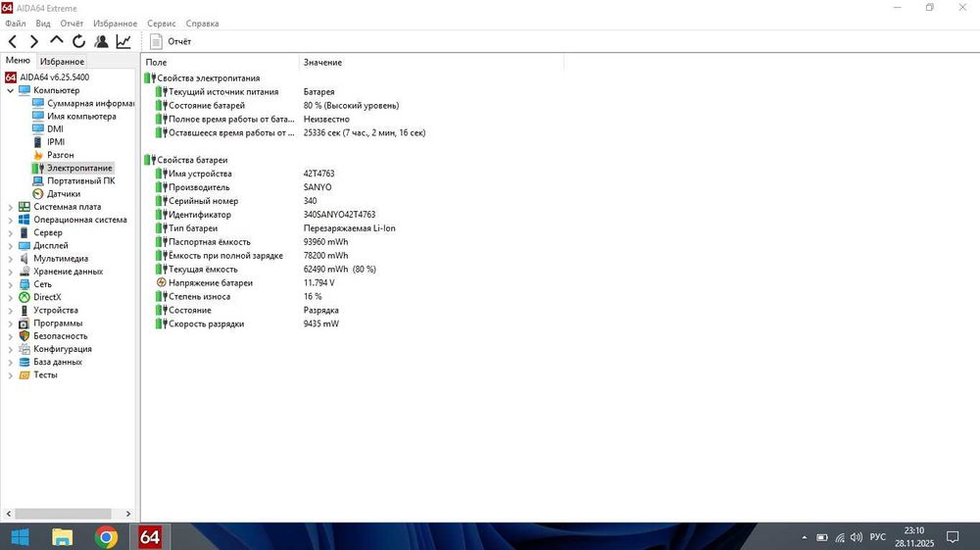
Task: Click the Устройства device icon
Action: pyautogui.click(x=24, y=310)
